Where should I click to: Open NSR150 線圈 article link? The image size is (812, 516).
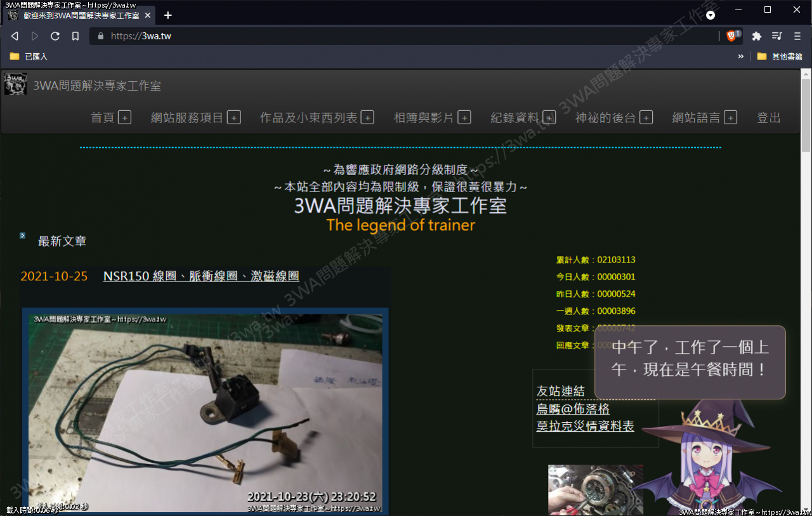point(200,276)
